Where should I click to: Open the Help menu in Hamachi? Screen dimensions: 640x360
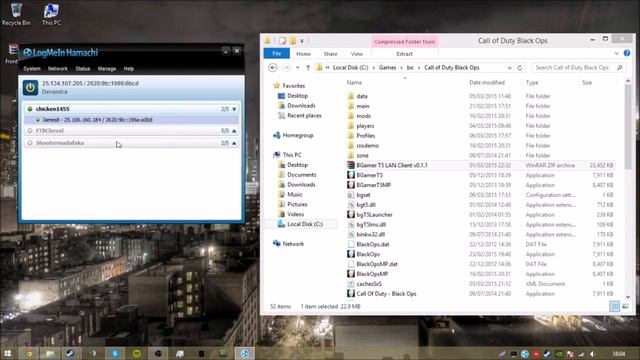point(129,69)
